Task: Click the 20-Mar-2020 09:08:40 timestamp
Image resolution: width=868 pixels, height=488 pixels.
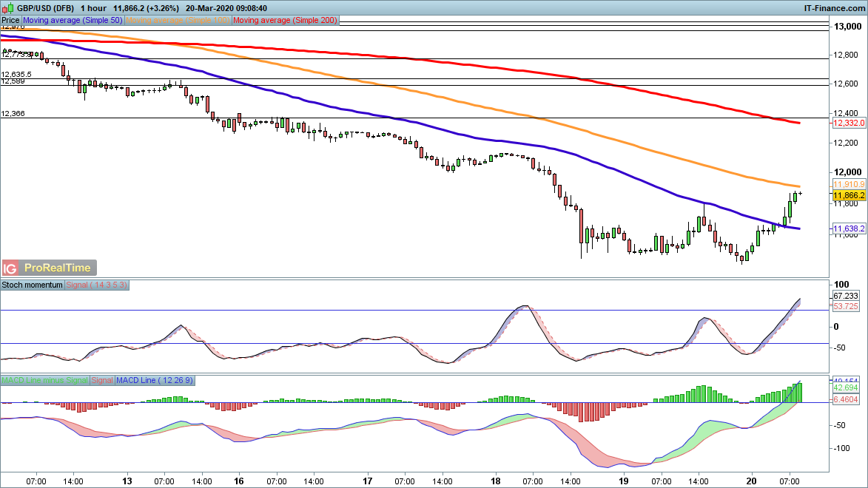Action: tap(226, 8)
